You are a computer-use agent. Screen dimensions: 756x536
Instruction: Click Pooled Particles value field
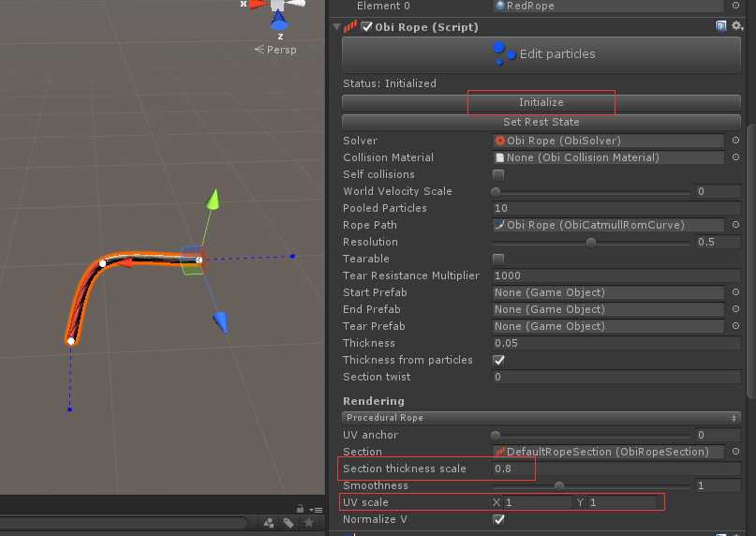(616, 208)
